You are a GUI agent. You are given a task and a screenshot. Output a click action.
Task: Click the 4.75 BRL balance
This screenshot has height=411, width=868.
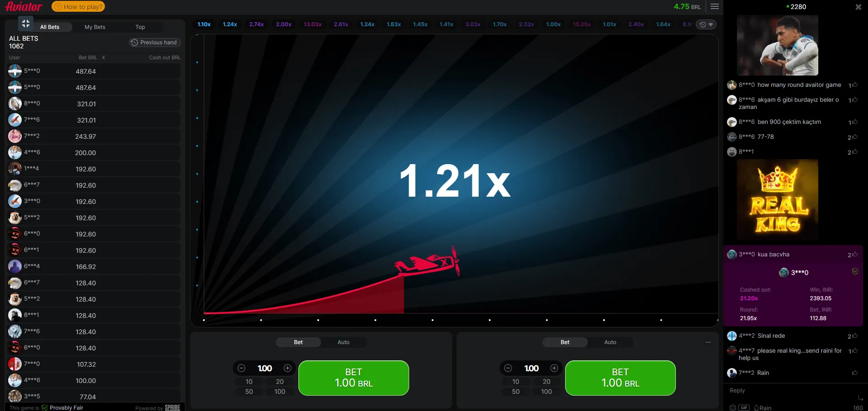coord(687,6)
